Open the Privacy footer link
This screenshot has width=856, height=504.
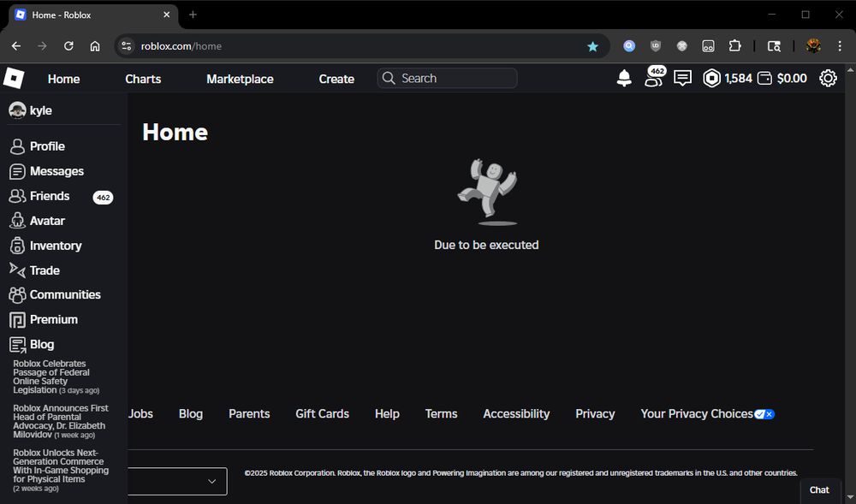coord(595,414)
